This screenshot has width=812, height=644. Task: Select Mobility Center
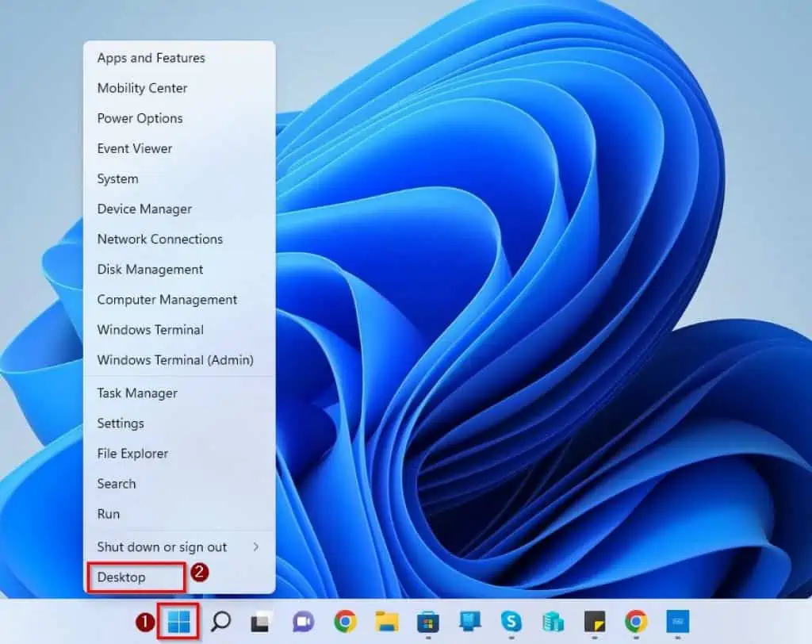click(x=179, y=88)
